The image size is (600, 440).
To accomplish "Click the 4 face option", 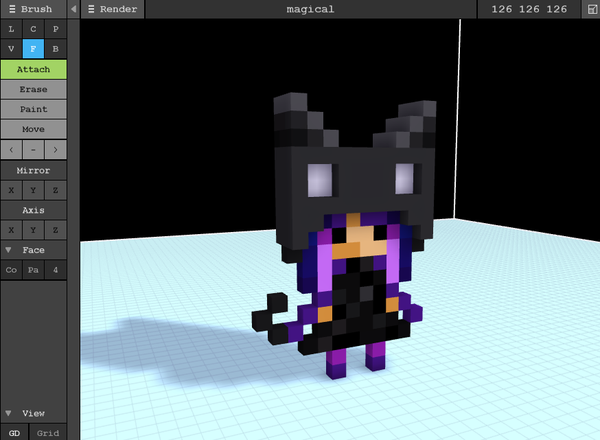I will click(55, 270).
